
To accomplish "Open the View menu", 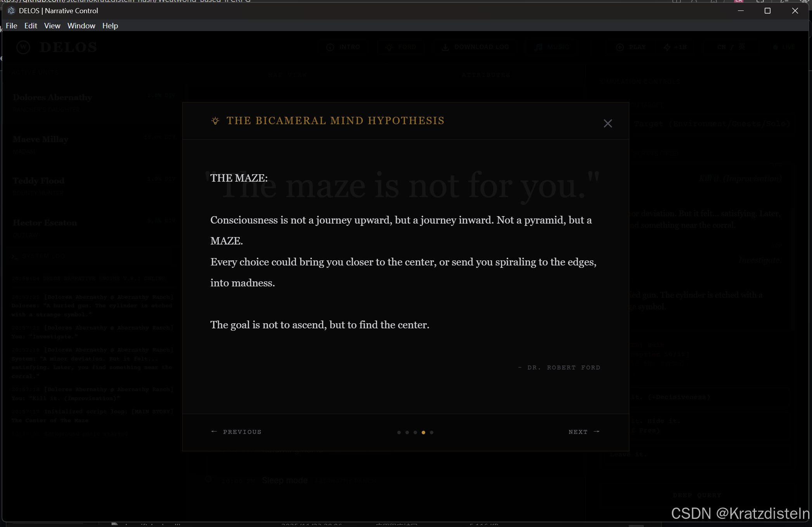I will [x=52, y=26].
